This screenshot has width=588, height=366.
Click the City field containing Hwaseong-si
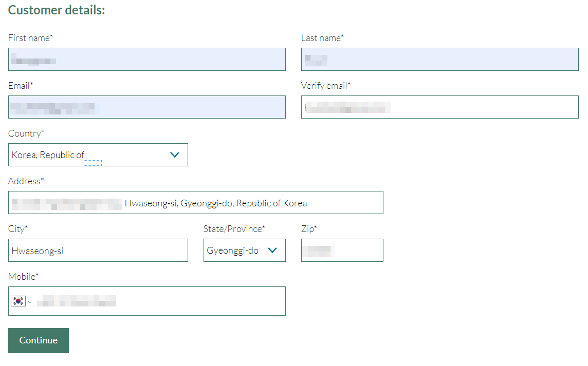click(98, 250)
